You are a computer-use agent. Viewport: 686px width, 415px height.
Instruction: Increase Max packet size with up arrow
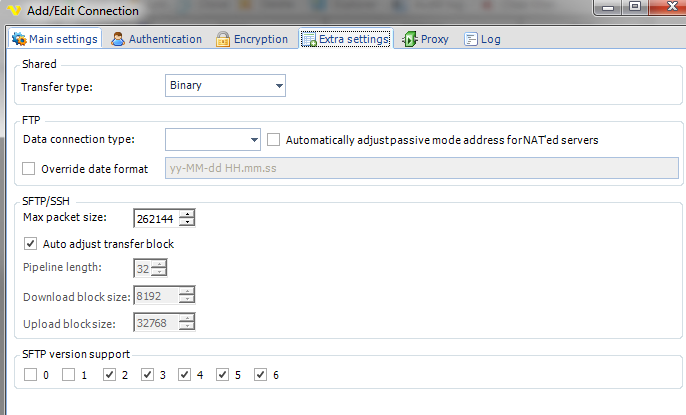click(x=187, y=214)
